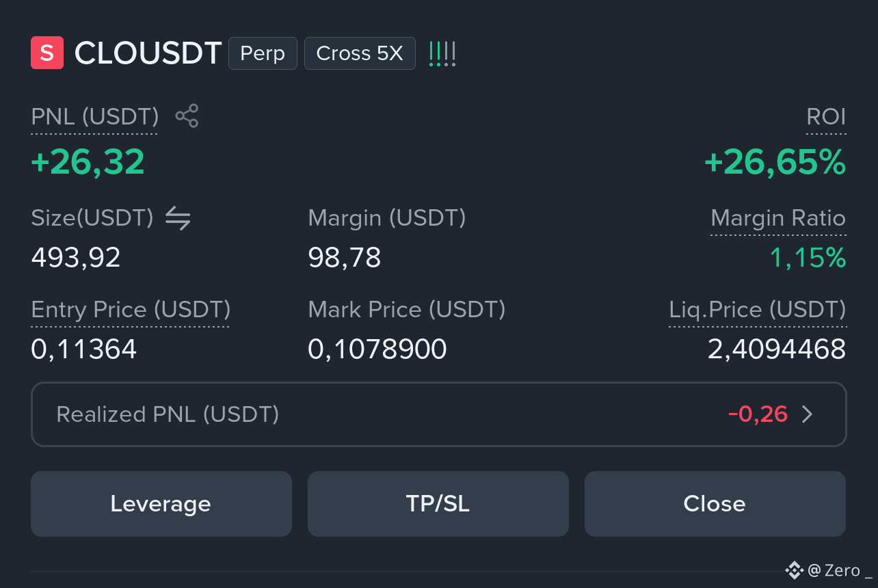Select the Perp contract tag
Viewport: 878px width, 588px height.
click(x=263, y=53)
